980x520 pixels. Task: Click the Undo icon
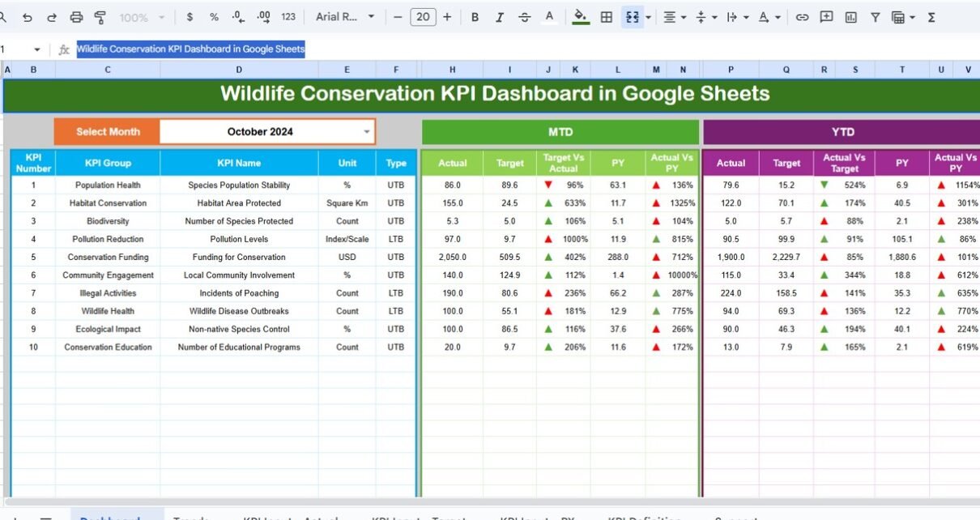pos(28,17)
